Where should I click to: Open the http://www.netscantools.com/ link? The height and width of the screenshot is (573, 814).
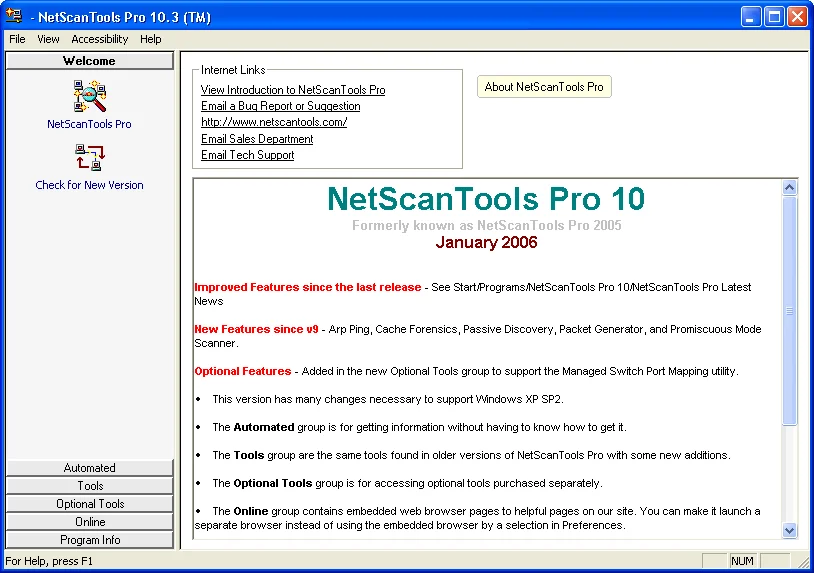(274, 122)
